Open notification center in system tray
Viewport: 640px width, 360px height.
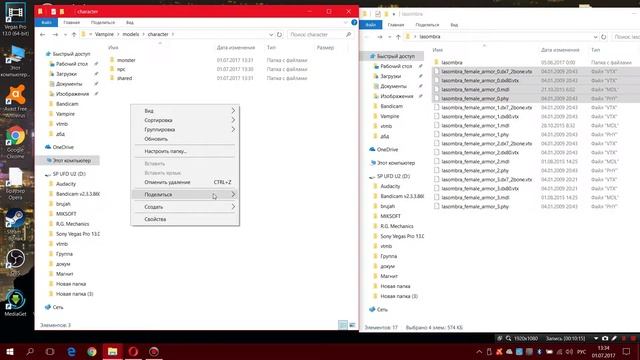tap(627, 351)
